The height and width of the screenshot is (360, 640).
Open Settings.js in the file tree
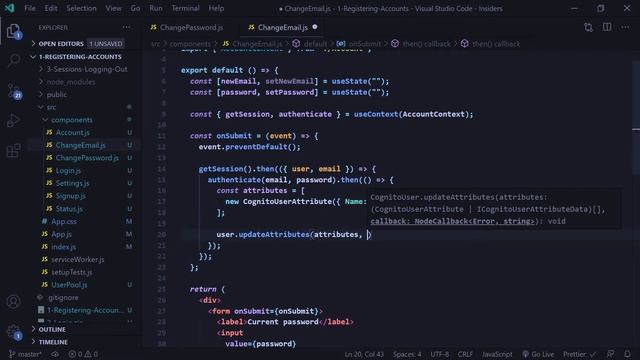point(72,183)
